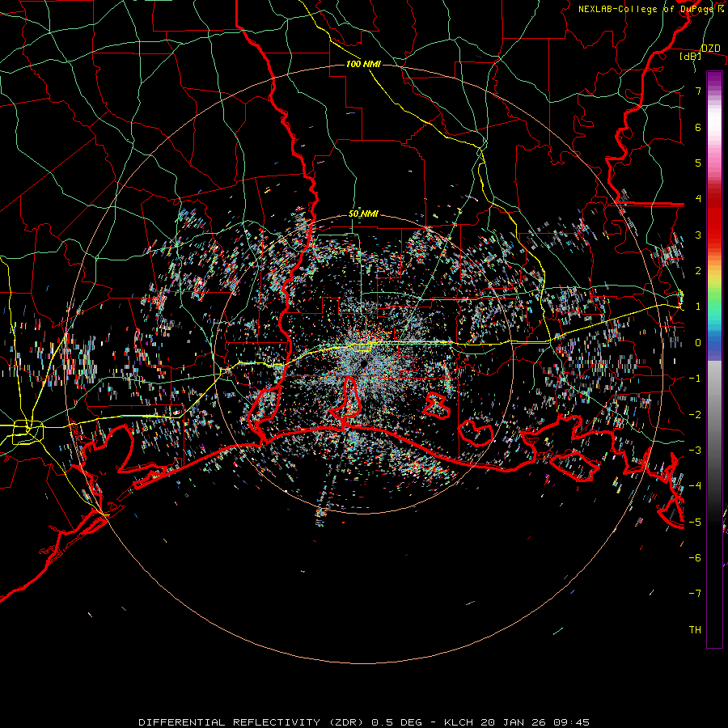
Task: Click the [dB] unit label
Action: pyautogui.click(x=690, y=56)
